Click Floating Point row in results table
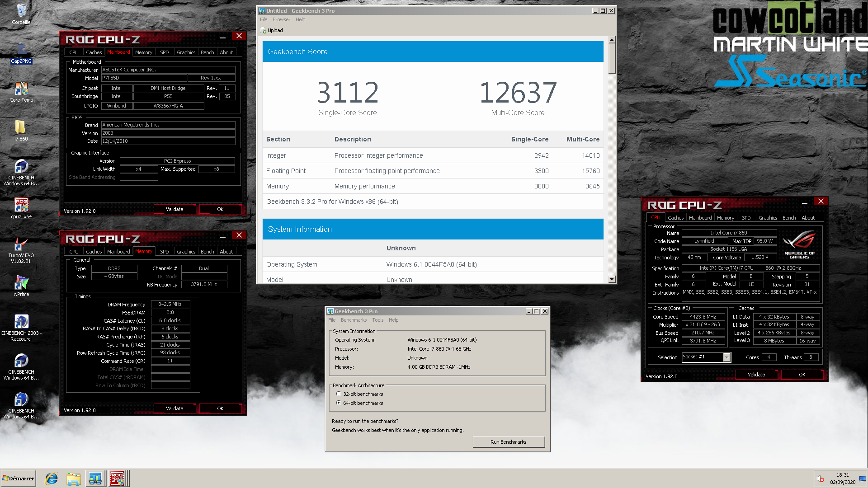Image resolution: width=868 pixels, height=488 pixels. coord(433,171)
